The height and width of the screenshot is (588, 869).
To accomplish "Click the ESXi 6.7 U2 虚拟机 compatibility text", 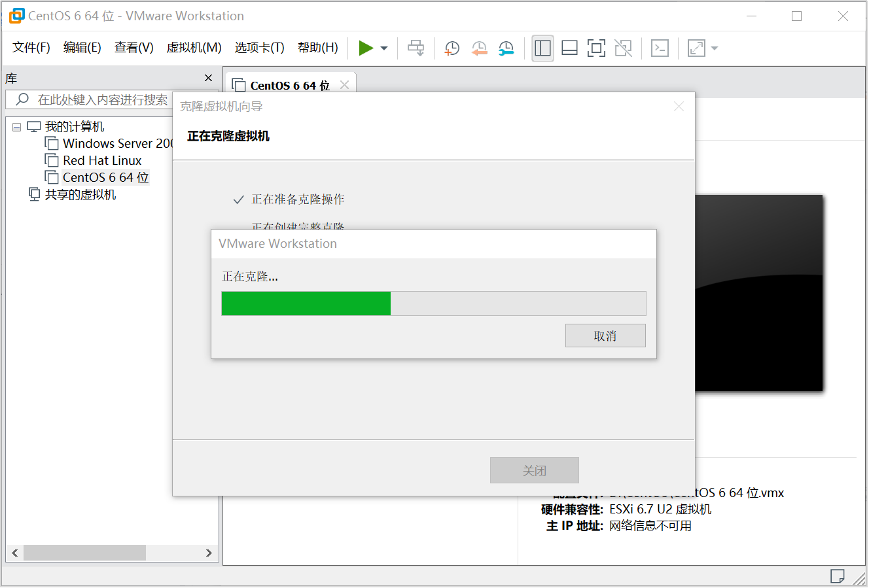I will pos(660,509).
